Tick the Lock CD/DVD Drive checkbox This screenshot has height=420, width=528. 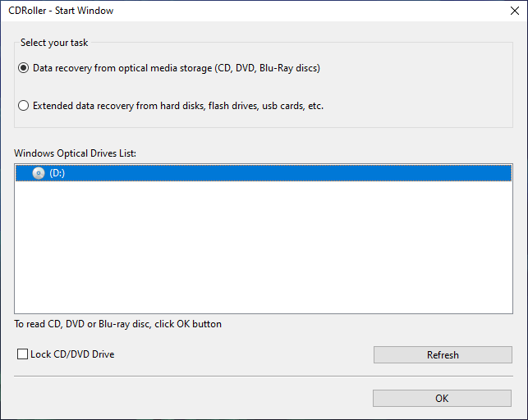tap(22, 354)
